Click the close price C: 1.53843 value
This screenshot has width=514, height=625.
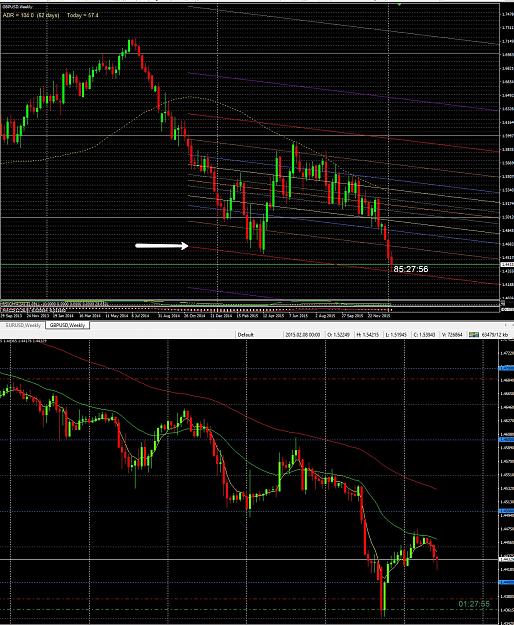pyautogui.click(x=424, y=335)
